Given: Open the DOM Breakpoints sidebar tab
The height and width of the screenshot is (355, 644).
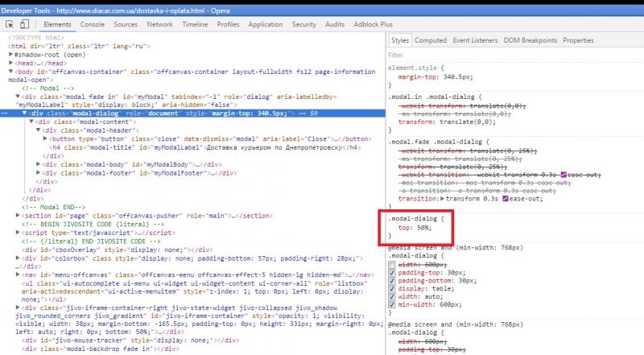Looking at the screenshot, I should [530, 40].
